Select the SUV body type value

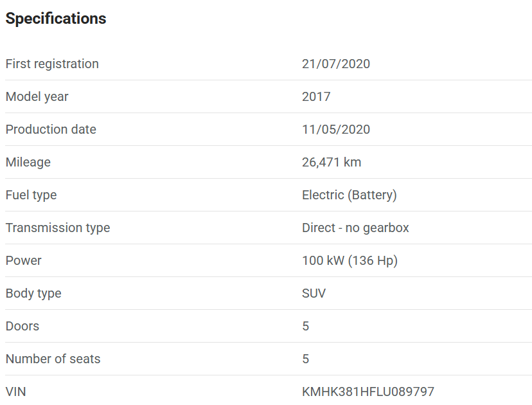[x=314, y=293]
